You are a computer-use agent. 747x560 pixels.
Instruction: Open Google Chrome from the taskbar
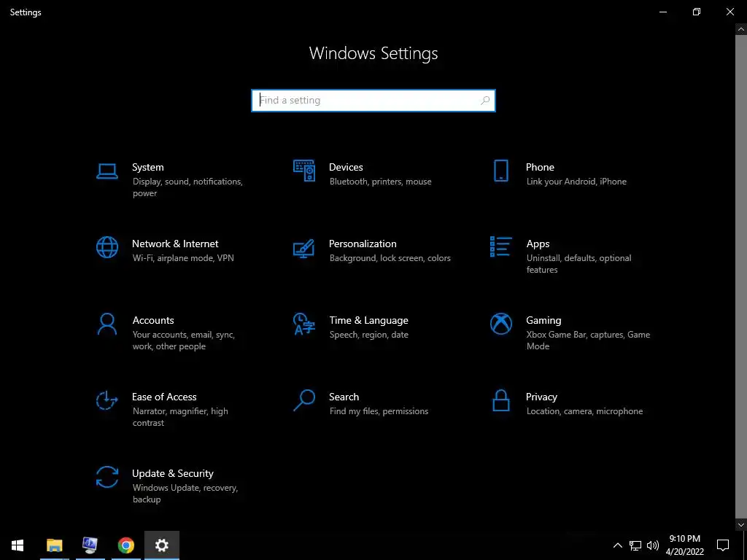[125, 545]
